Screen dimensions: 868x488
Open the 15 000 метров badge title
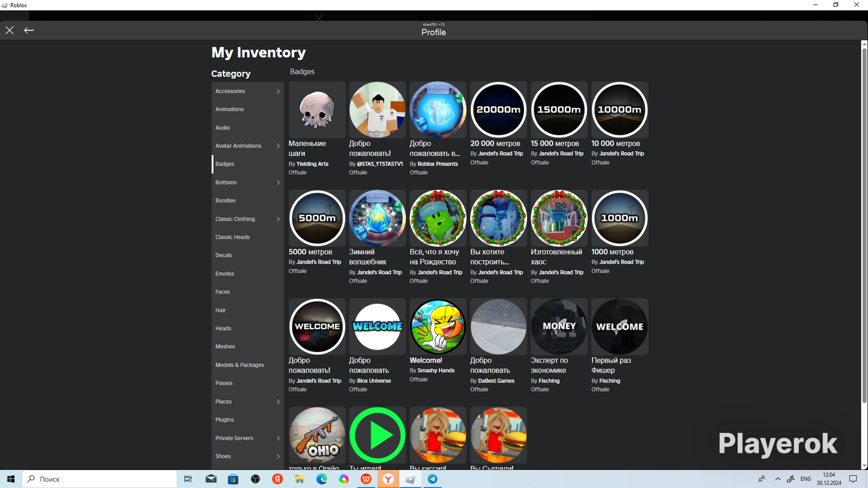click(555, 143)
